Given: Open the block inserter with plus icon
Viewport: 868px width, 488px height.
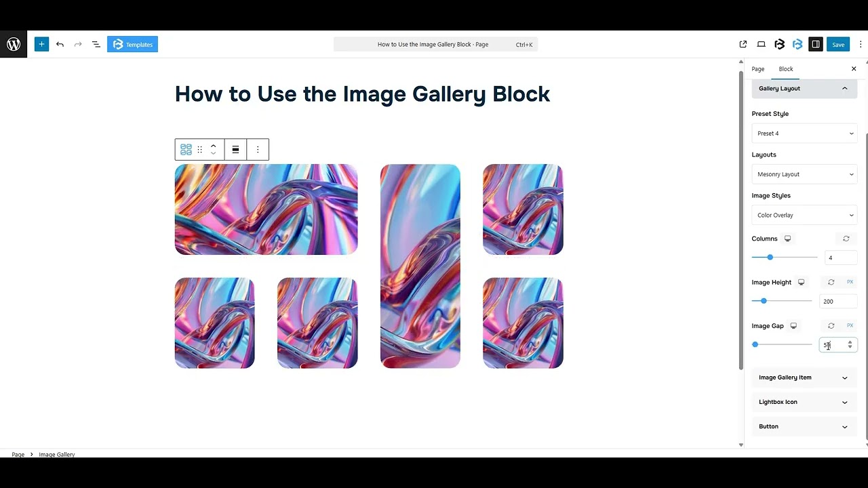Looking at the screenshot, I should coord(41,44).
